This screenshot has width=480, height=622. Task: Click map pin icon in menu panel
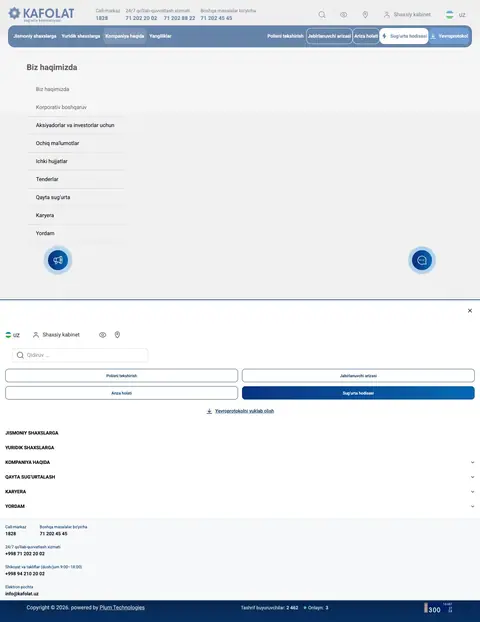point(117,335)
